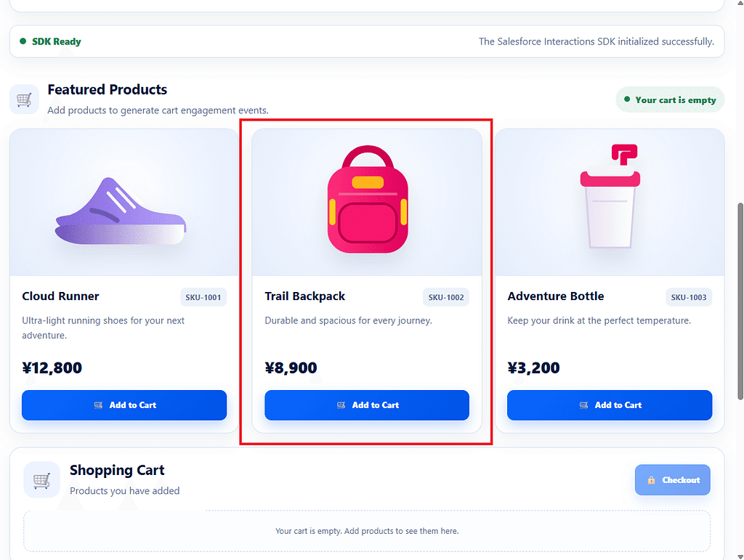Image resolution: width=744 pixels, height=560 pixels.
Task: Click the Trail Backpack image
Action: (367, 199)
